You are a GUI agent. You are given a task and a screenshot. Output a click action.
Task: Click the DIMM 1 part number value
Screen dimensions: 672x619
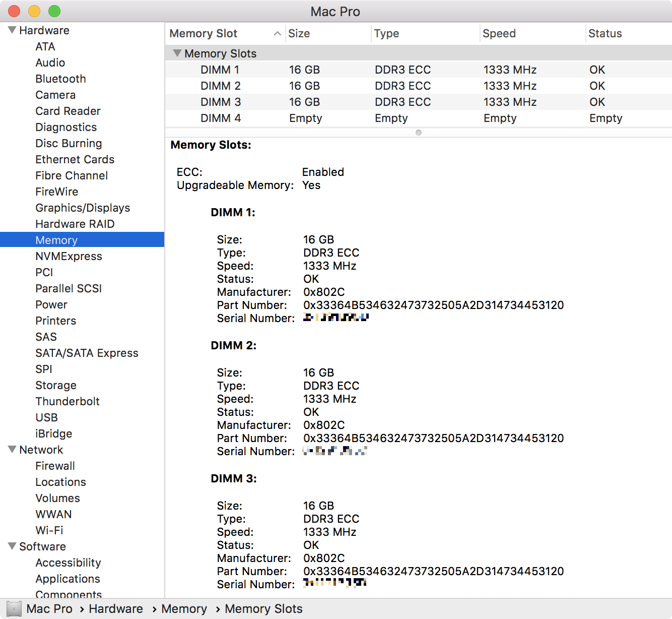click(433, 305)
